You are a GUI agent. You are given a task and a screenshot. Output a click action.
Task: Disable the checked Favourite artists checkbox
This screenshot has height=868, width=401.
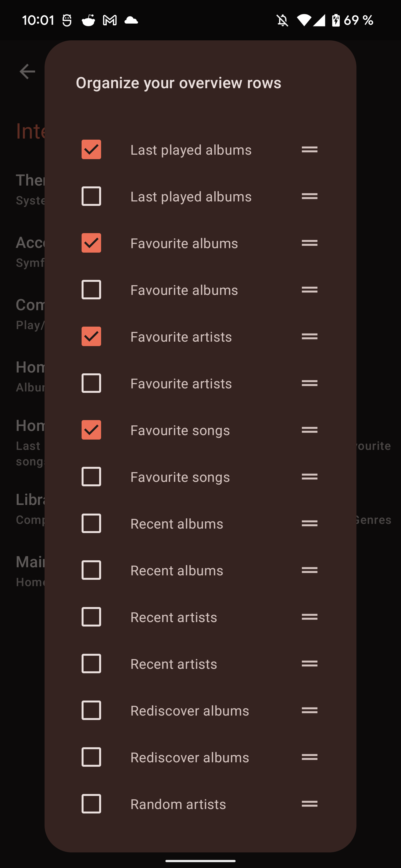tap(91, 336)
